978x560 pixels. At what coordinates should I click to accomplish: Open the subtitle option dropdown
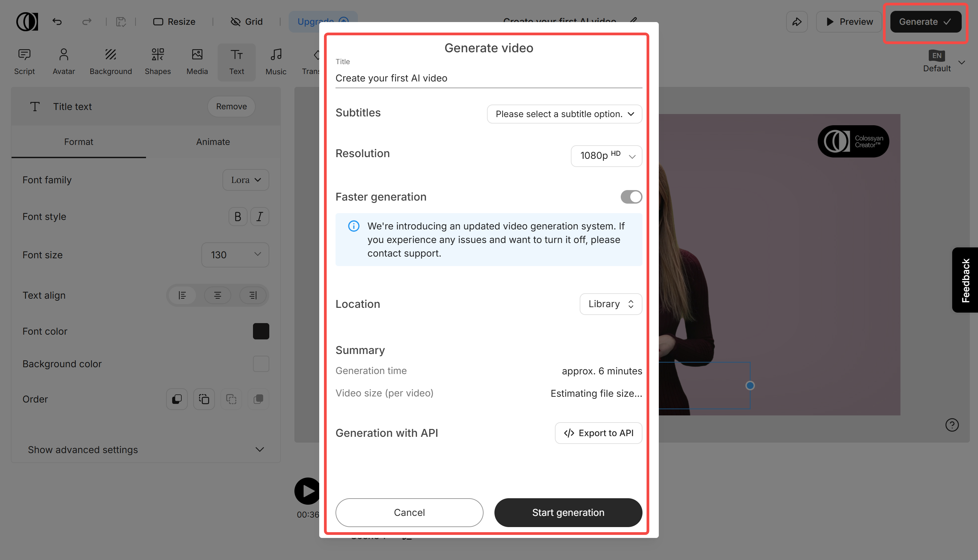click(564, 114)
